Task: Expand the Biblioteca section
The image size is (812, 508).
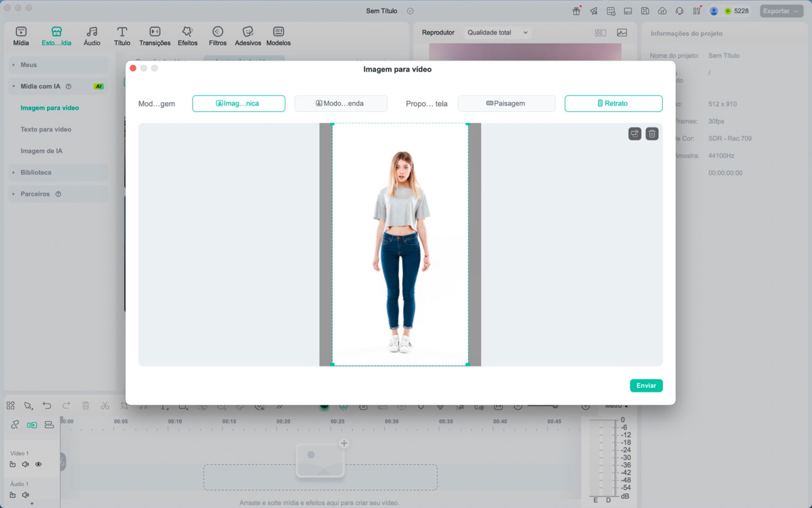Action: (58, 172)
